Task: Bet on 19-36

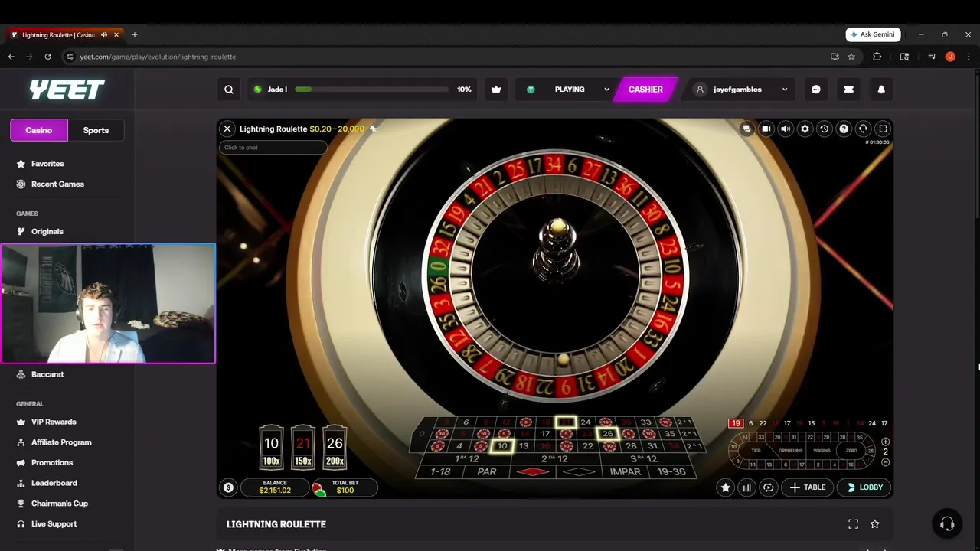Action: pos(671,472)
